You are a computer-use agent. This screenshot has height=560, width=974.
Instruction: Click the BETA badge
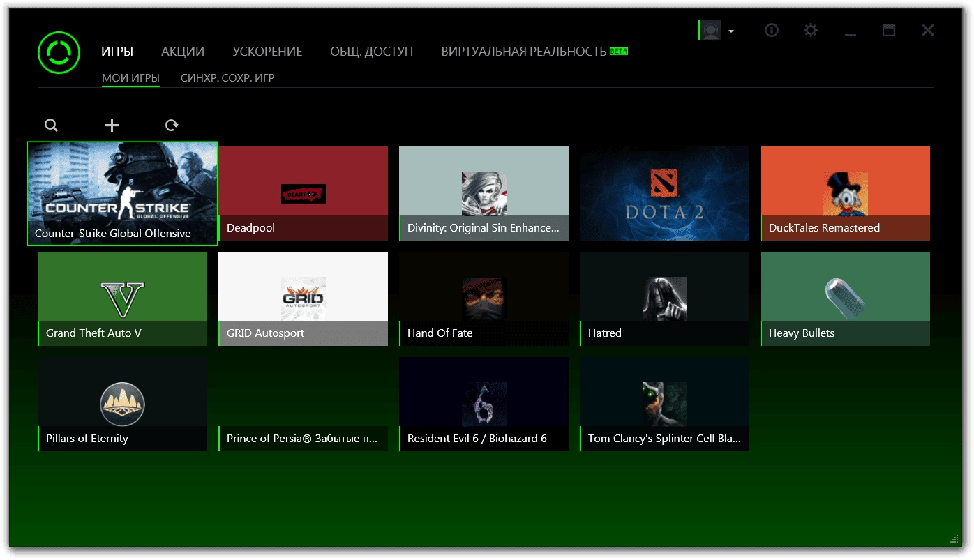pos(619,51)
